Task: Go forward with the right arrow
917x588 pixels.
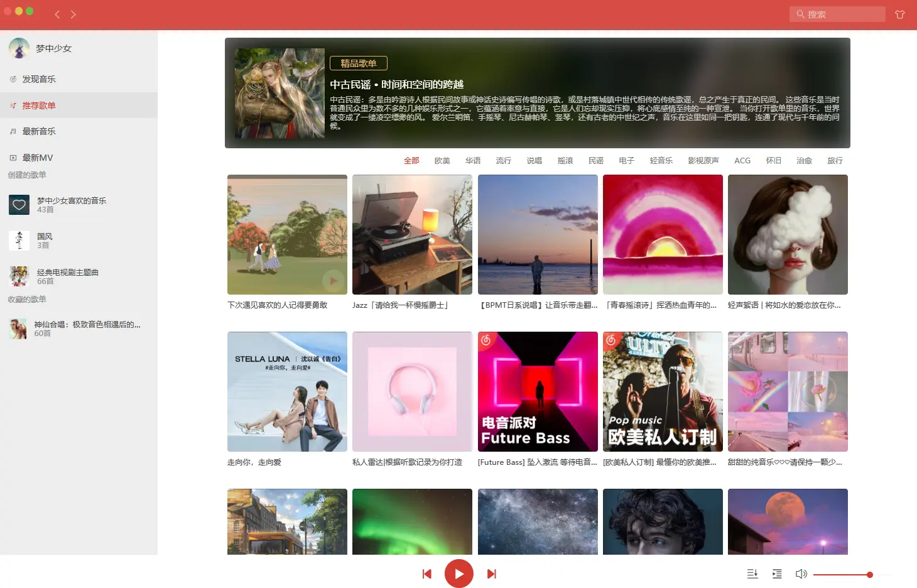Action: [73, 14]
